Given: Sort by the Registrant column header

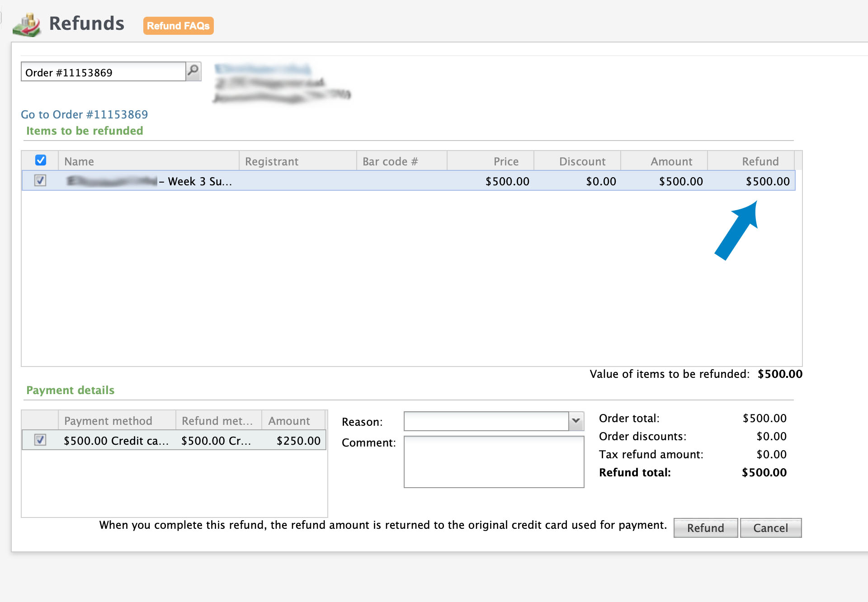Looking at the screenshot, I should 297,161.
